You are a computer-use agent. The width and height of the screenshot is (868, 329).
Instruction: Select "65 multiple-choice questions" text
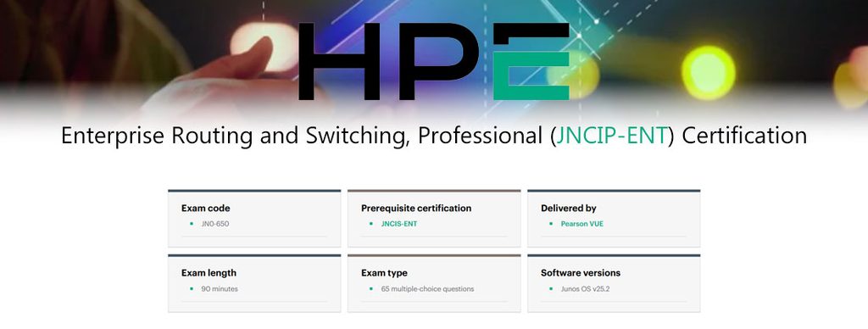427,288
